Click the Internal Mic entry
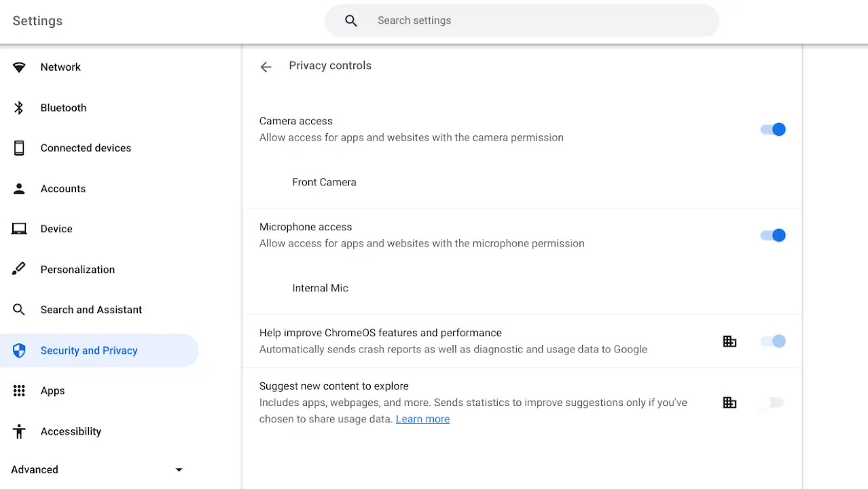 pos(320,288)
